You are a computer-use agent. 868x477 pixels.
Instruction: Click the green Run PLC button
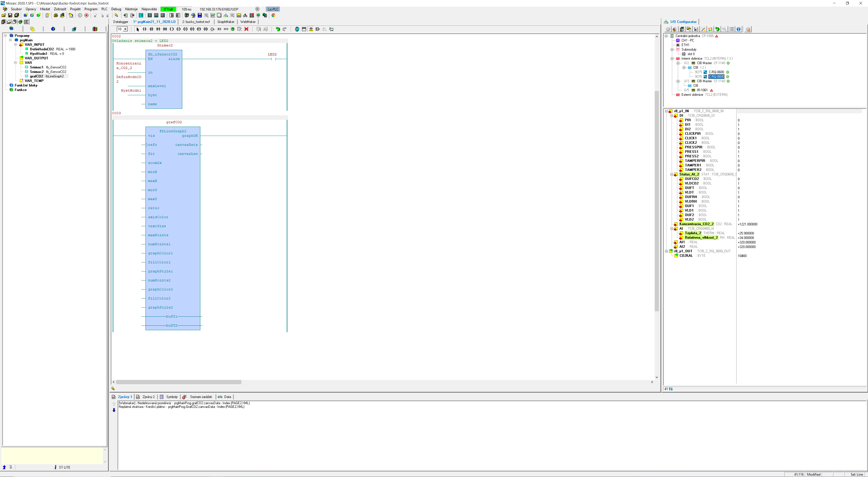(x=80, y=16)
